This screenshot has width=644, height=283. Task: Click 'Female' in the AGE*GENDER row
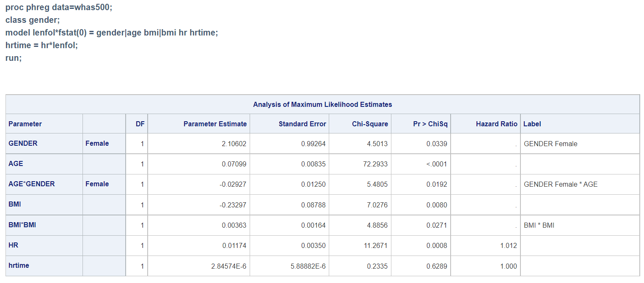tap(97, 184)
